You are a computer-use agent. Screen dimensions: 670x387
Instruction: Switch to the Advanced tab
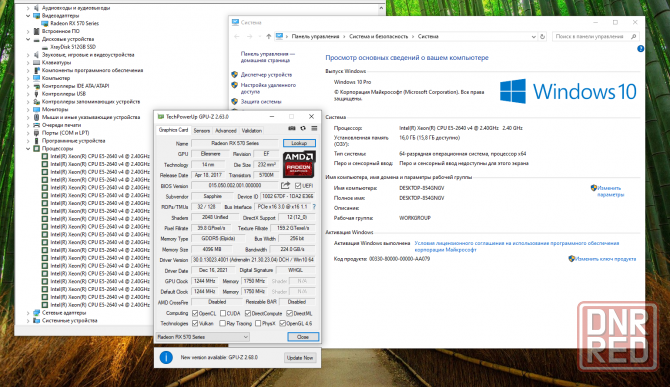[226, 131]
